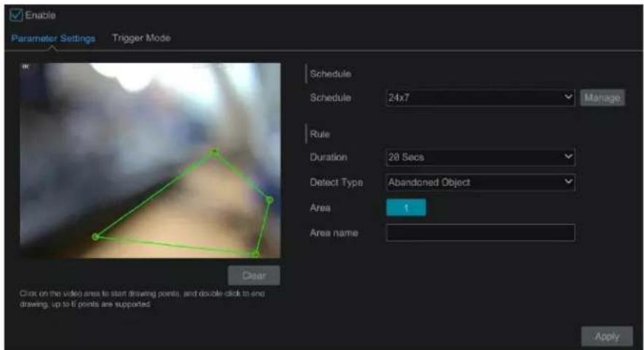Expand the Duration 20 Secs dropdown

coord(480,157)
